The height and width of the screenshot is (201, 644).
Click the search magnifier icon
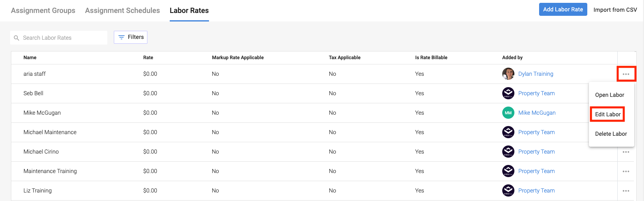point(17,38)
